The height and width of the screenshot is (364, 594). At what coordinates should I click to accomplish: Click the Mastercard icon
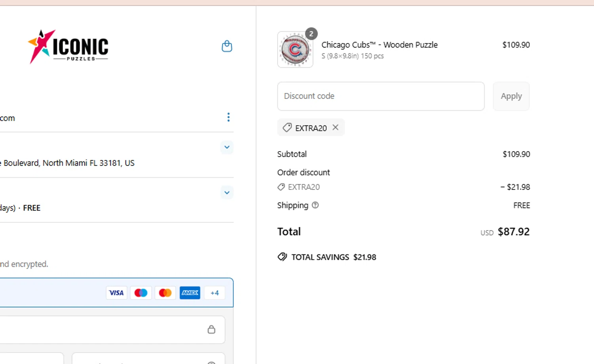[165, 293]
